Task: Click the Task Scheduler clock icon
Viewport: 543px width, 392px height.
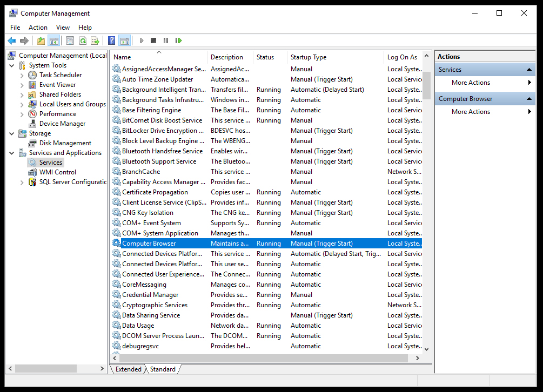Action: (x=32, y=75)
